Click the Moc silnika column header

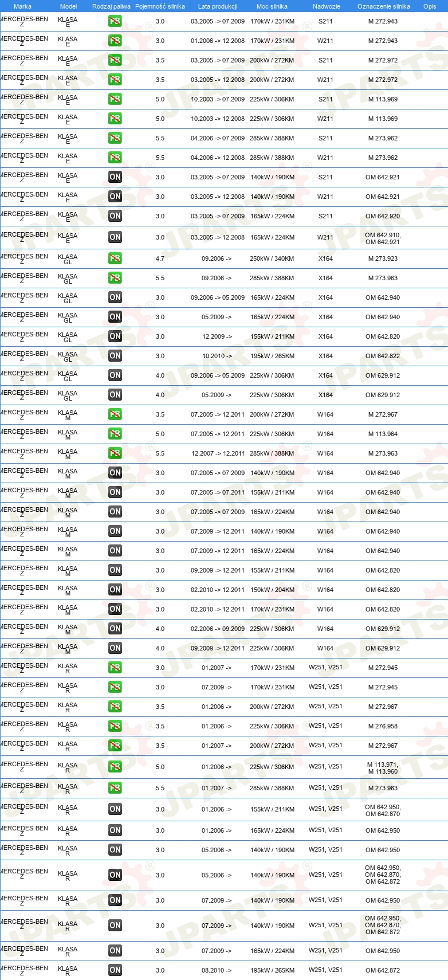click(x=272, y=6)
